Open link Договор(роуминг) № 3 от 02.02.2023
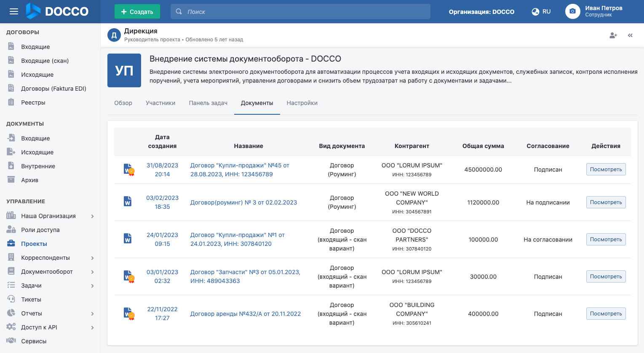The width and height of the screenshot is (644, 353). (x=243, y=202)
